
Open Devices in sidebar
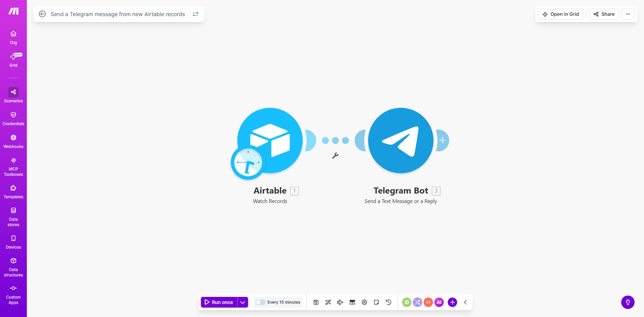click(x=13, y=242)
